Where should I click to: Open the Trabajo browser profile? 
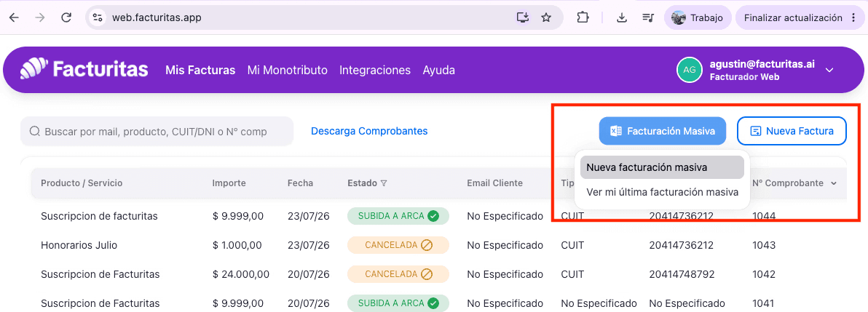pos(698,17)
